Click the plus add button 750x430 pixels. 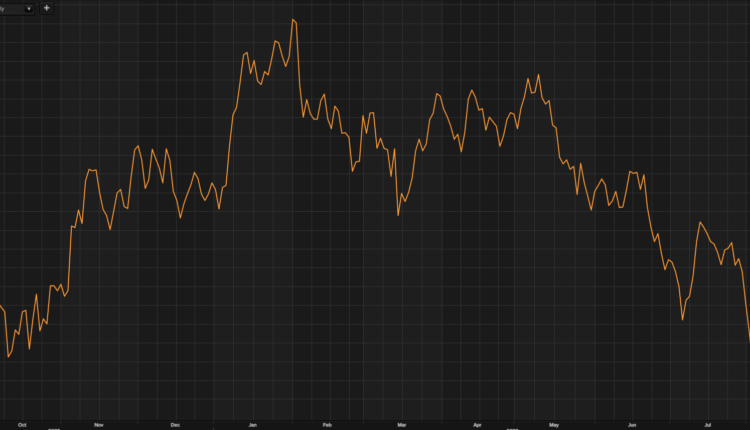pos(47,8)
